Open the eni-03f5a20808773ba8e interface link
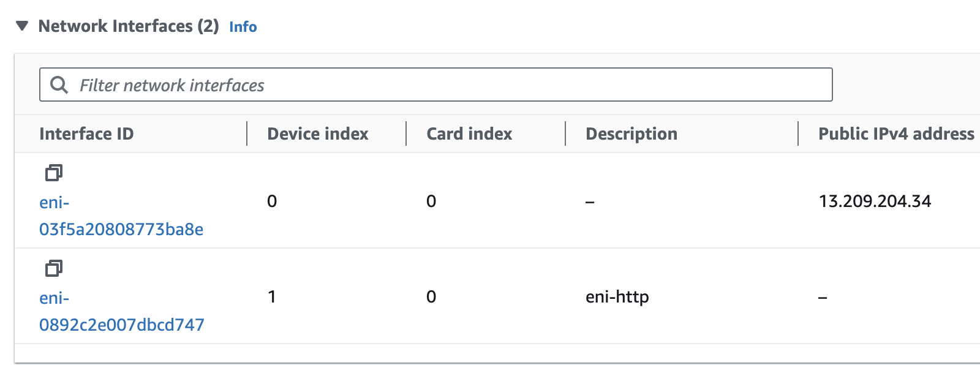 [121, 216]
